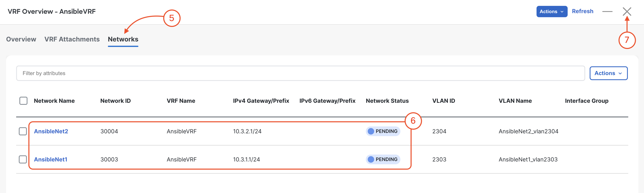
Task: Expand the outlined Actions dropdown above table
Action: tap(608, 73)
